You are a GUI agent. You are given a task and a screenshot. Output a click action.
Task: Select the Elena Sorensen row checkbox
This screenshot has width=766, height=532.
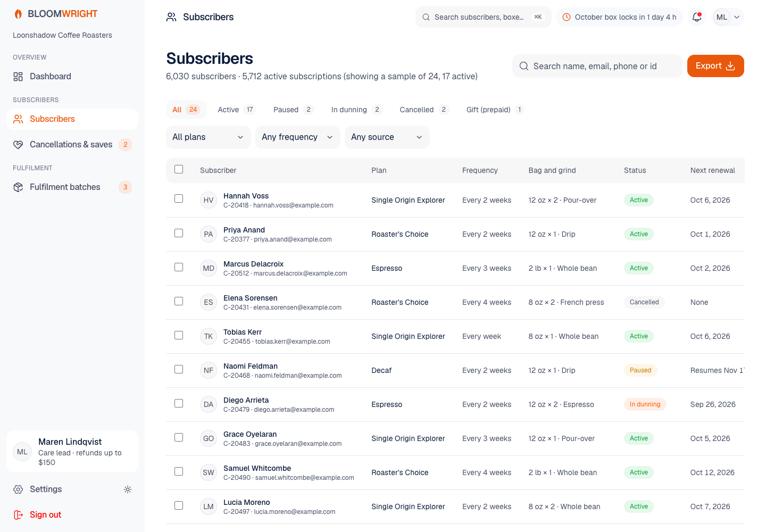tap(179, 301)
